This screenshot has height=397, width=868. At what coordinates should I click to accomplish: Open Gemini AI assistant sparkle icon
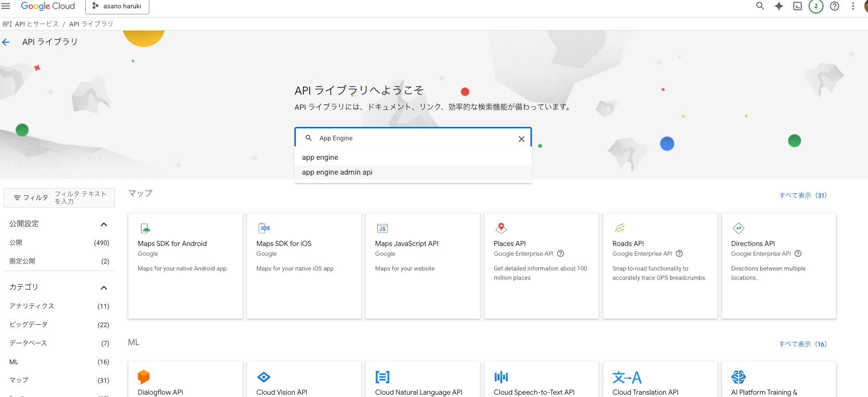[x=779, y=6]
